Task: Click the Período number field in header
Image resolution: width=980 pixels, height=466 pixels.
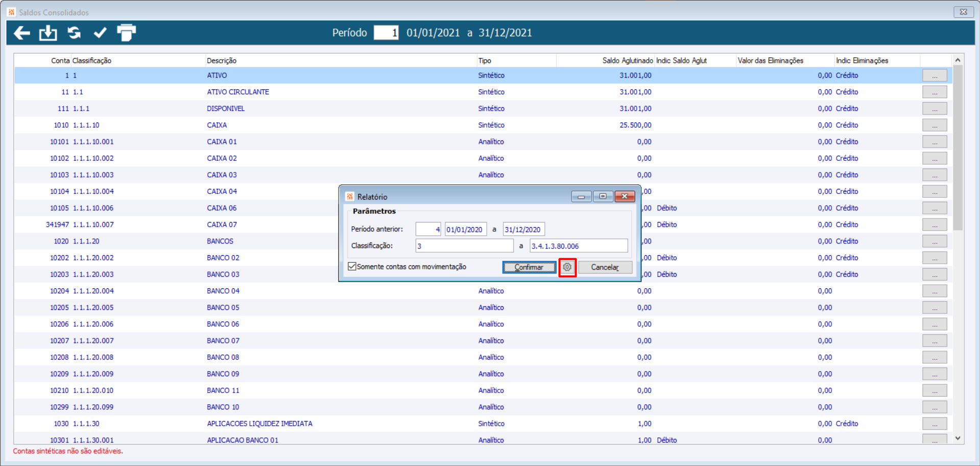Action: [386, 33]
